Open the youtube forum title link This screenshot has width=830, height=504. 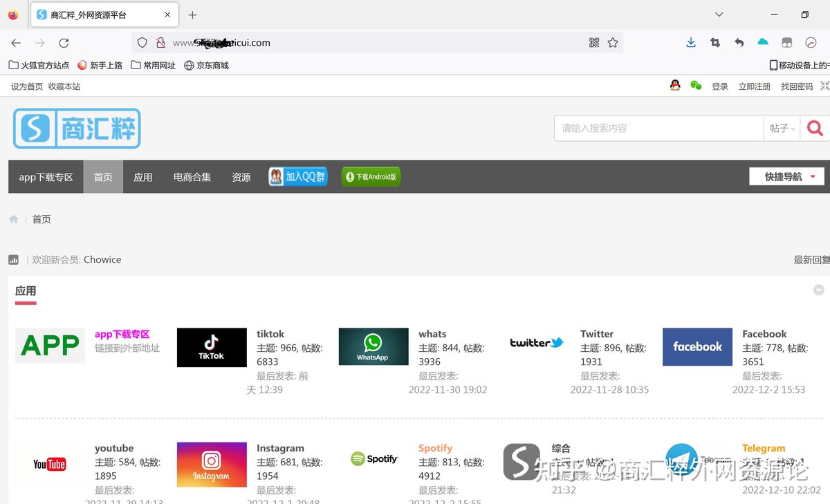114,448
